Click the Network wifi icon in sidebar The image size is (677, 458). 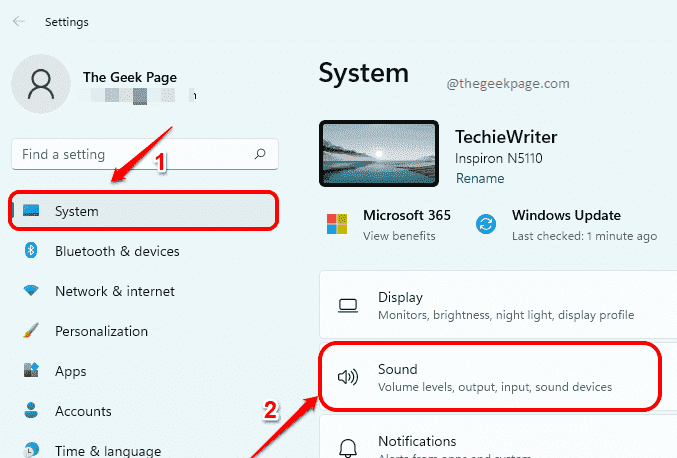point(31,291)
